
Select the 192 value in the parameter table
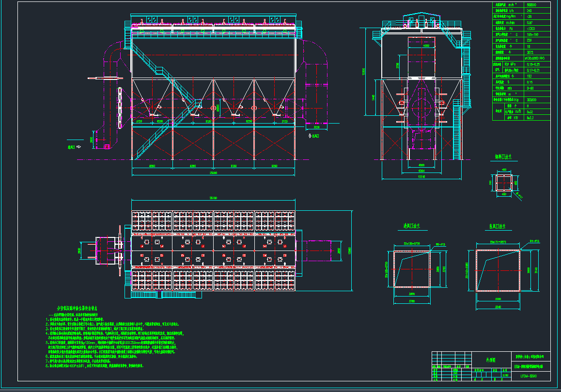tap(529, 76)
